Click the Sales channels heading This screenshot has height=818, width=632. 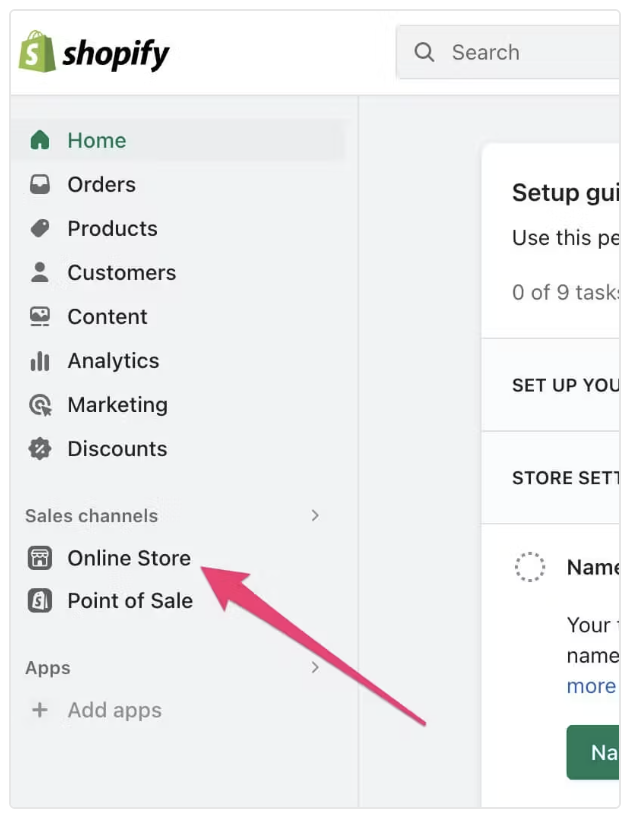click(91, 516)
